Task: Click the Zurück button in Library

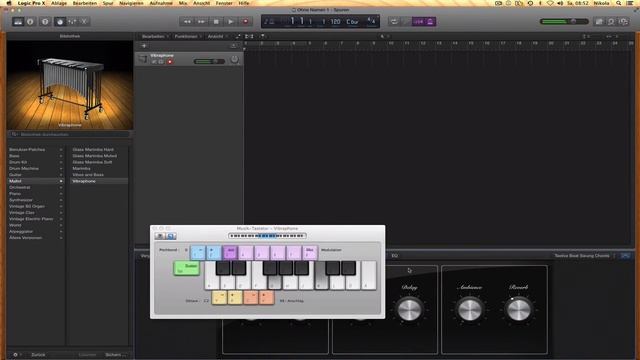Action: pyautogui.click(x=38, y=355)
